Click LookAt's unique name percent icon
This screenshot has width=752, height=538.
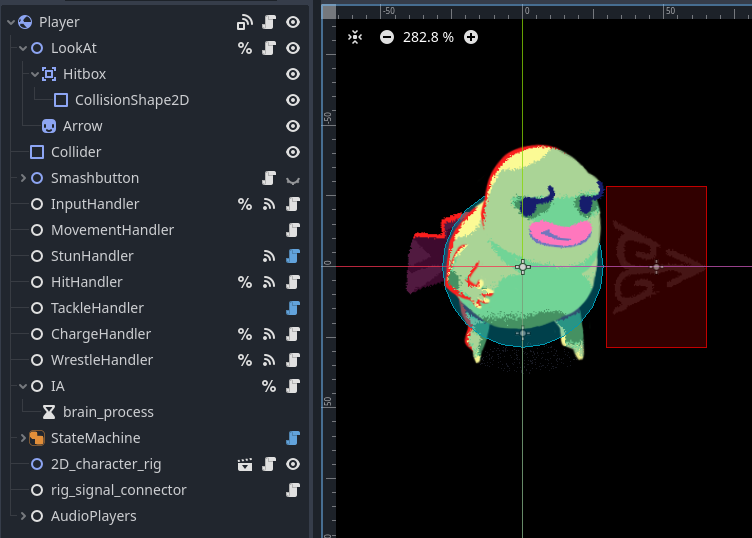(245, 48)
